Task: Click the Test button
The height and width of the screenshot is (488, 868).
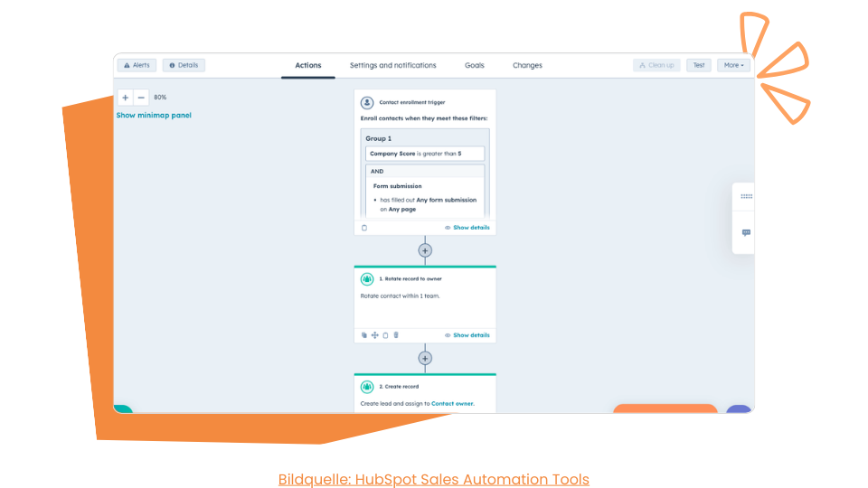Action: (x=699, y=65)
